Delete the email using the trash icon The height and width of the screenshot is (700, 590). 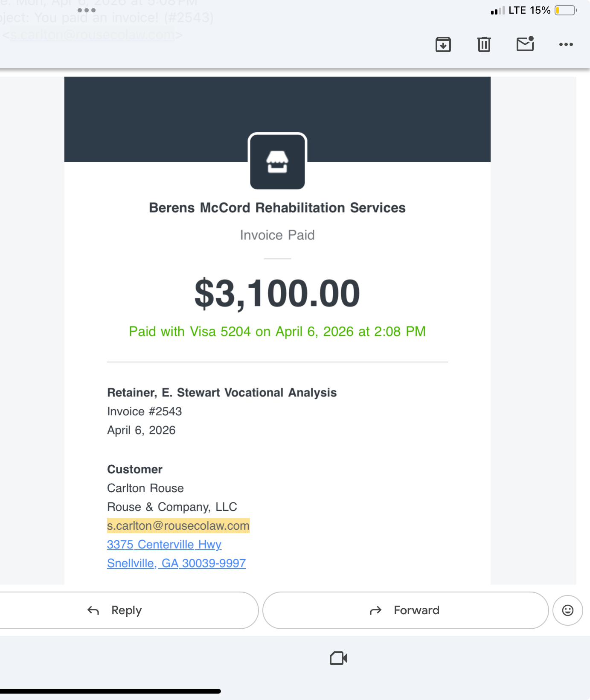coord(484,44)
